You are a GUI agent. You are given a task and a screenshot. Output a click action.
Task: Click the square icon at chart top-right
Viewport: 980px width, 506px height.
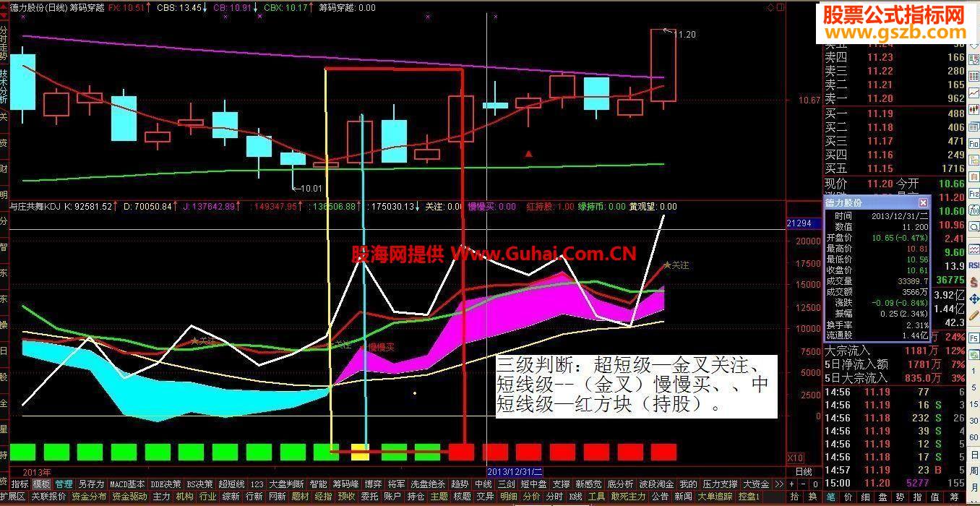780,7
